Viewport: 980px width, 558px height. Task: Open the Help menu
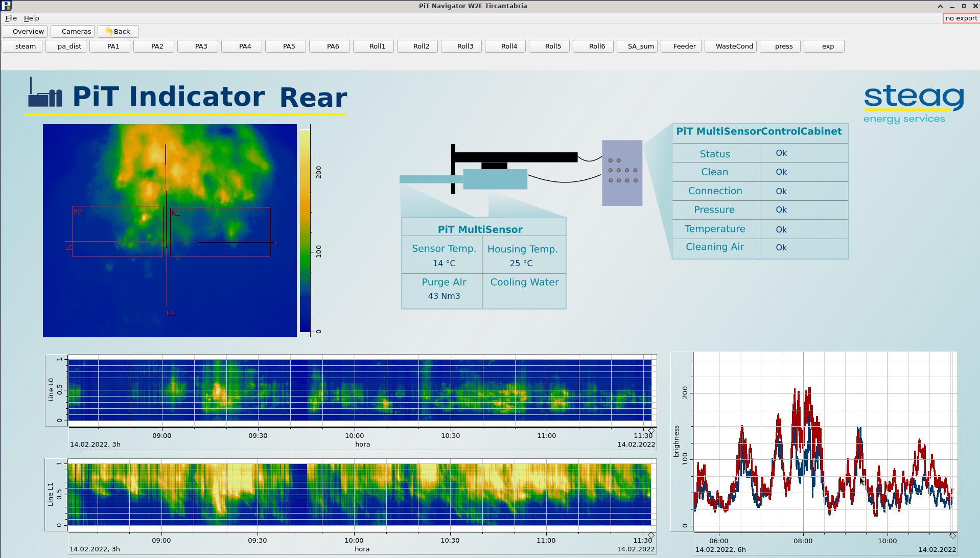(31, 18)
